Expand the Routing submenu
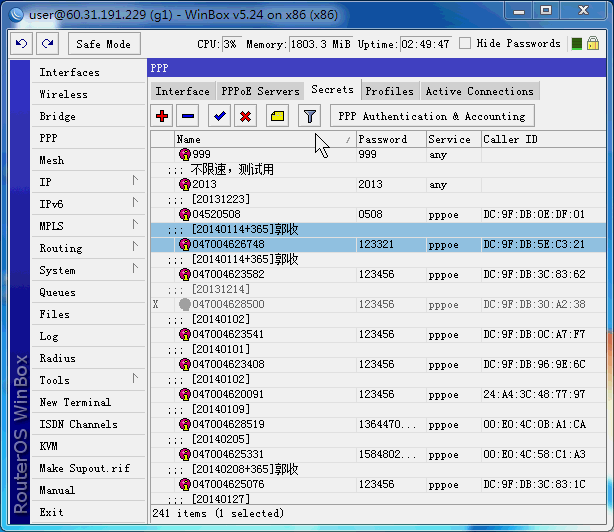Viewport: 614px width, 532px height. [x=90, y=248]
